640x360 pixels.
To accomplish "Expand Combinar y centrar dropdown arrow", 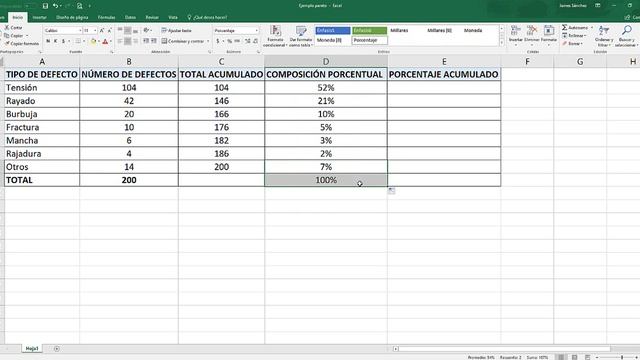I will point(208,41).
